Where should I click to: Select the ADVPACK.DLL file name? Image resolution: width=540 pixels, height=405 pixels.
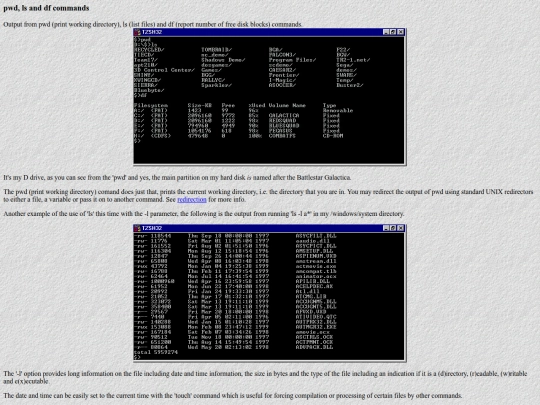coord(314,347)
